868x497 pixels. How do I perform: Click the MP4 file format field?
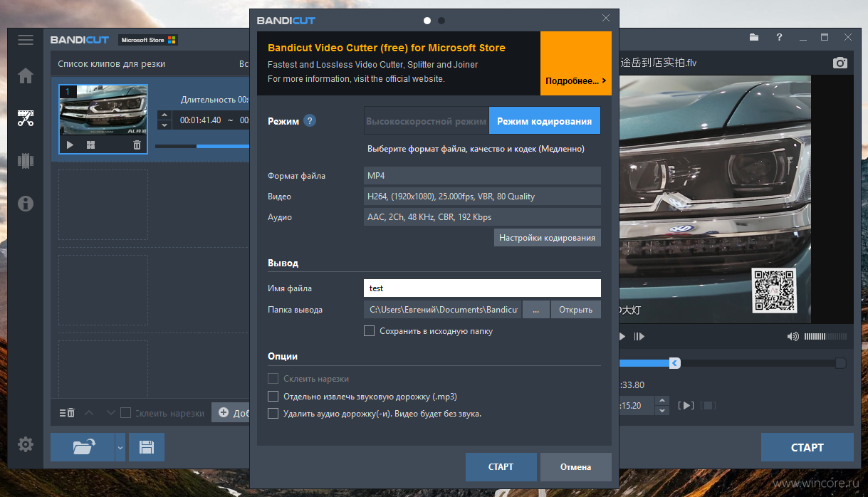pos(482,175)
